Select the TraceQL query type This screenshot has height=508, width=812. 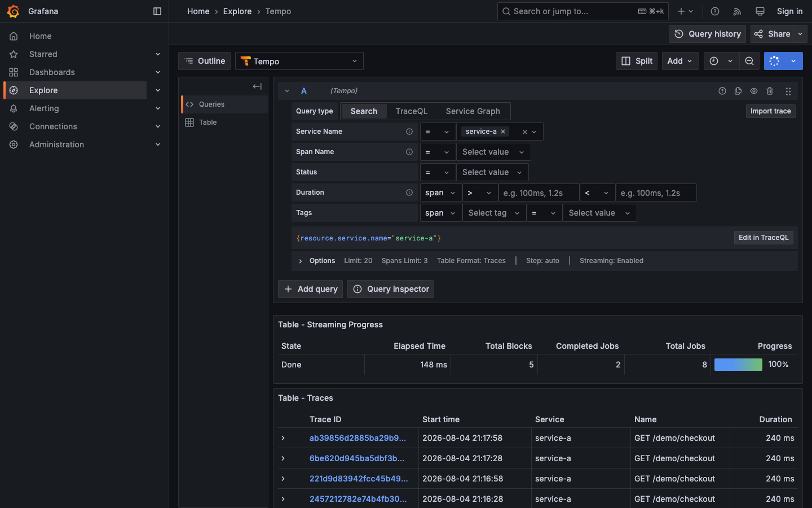tap(412, 111)
